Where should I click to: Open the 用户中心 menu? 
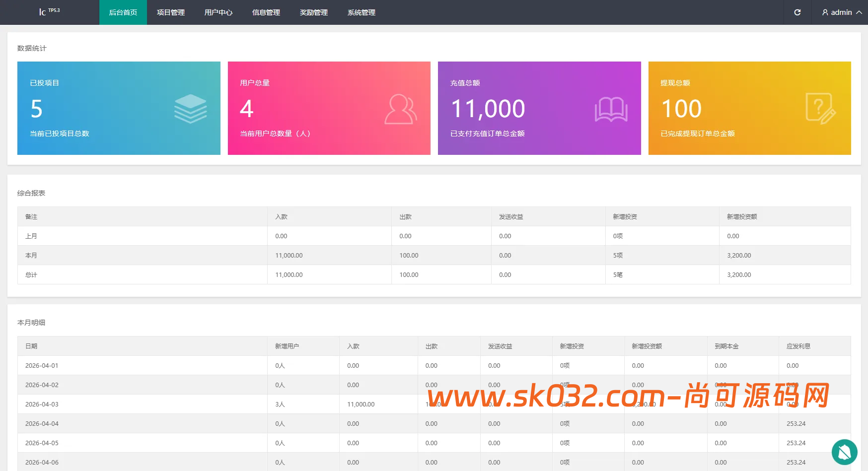tap(218, 12)
